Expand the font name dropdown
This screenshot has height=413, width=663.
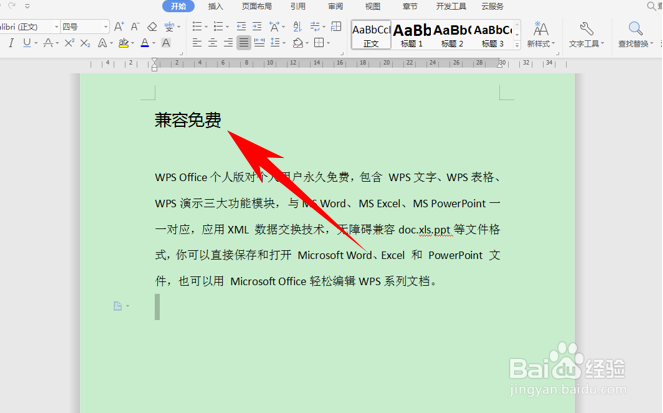[x=56, y=27]
